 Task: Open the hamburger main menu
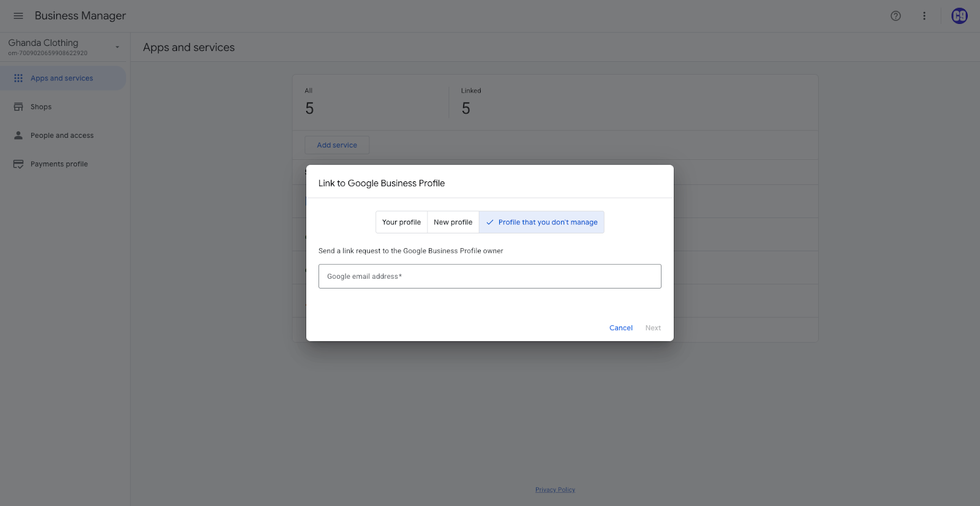18,16
